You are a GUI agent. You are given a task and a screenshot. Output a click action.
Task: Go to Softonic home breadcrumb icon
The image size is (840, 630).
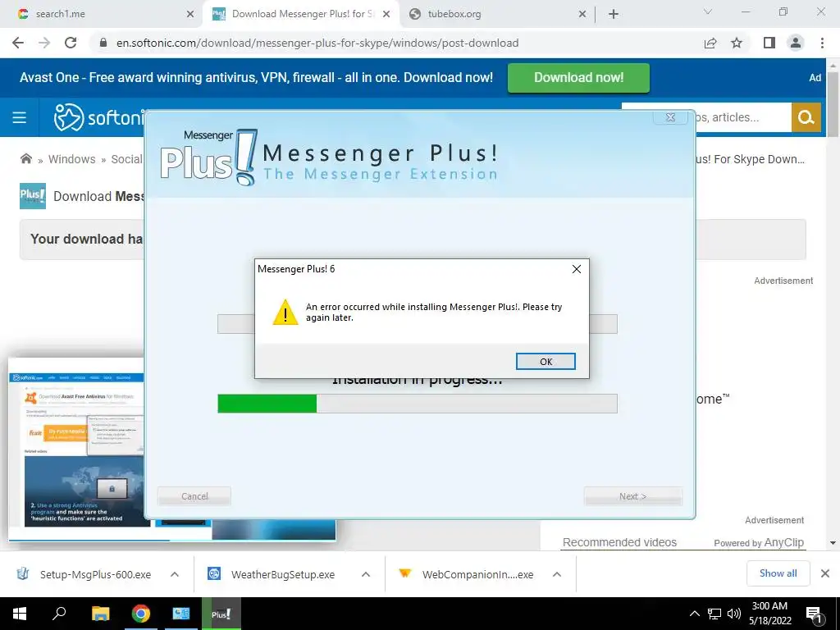click(26, 158)
